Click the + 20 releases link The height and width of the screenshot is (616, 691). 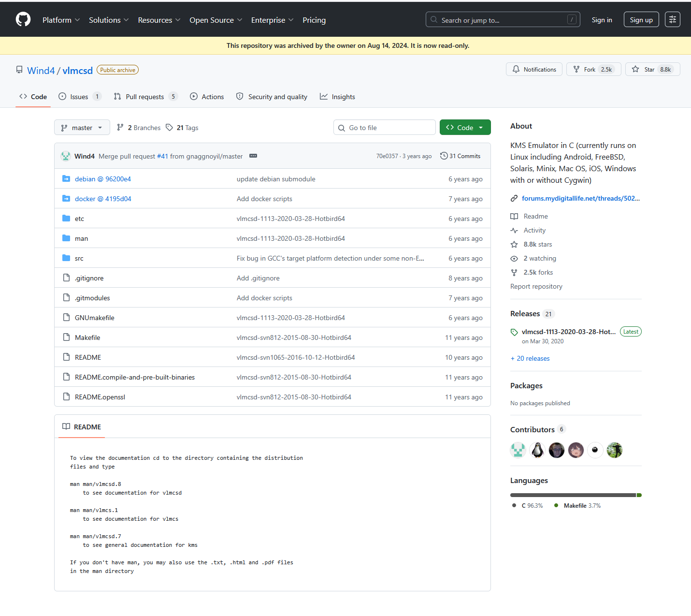[530, 358]
